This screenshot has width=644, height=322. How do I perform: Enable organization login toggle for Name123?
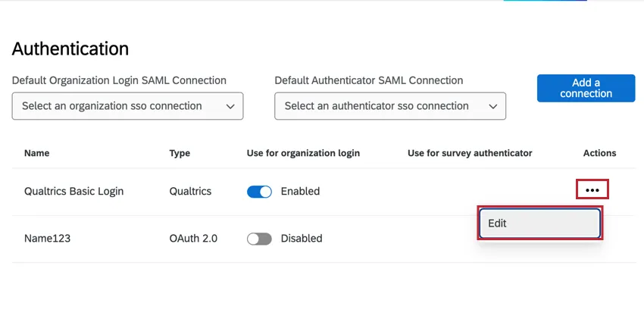pos(259,239)
